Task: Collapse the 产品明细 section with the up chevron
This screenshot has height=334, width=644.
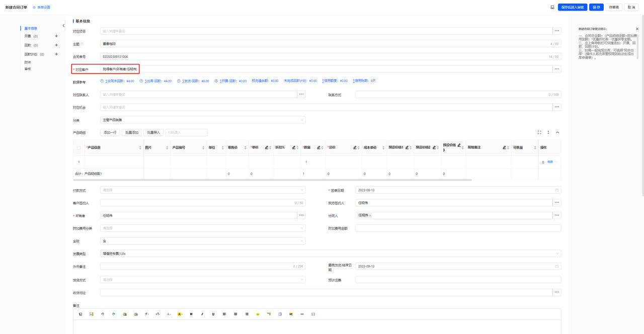Action: click(557, 133)
